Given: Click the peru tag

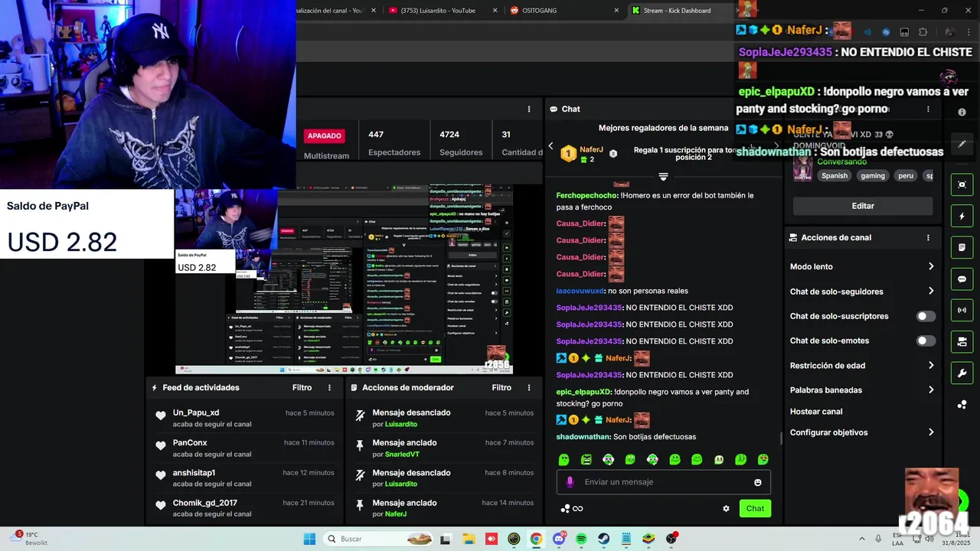Looking at the screenshot, I should [906, 175].
